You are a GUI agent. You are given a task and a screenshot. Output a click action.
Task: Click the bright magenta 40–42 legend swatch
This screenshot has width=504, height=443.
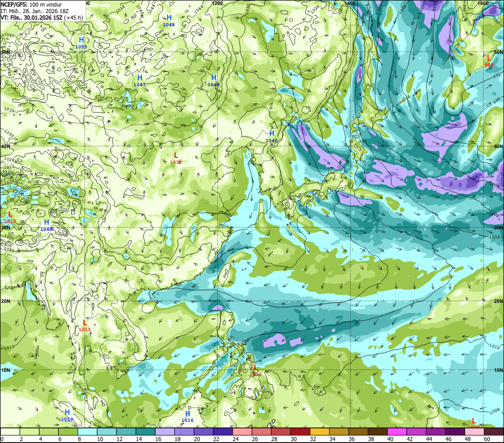(397, 431)
